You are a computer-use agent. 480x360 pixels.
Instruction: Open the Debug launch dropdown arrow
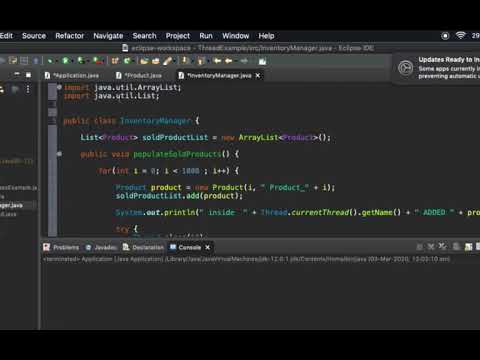[x=57, y=61]
